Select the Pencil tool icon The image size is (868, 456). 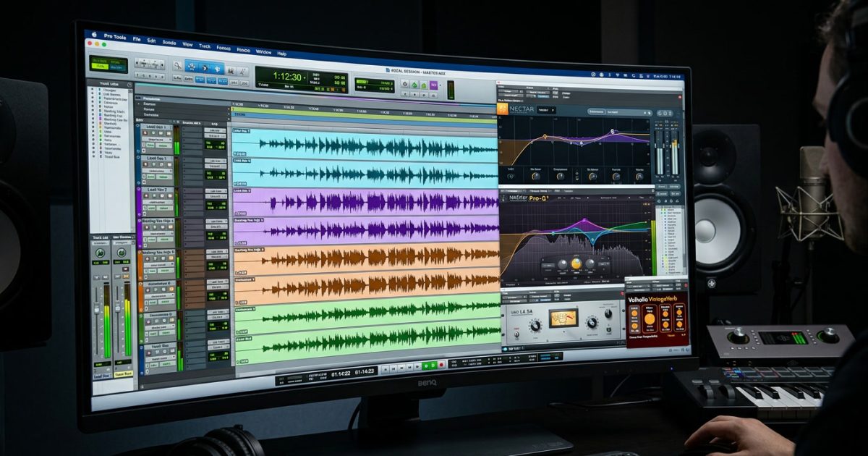click(x=241, y=71)
